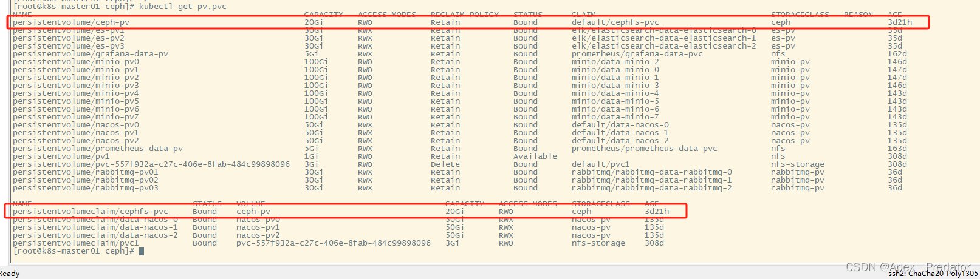Click persistentvolume/minio-pv5 name
The height and width of the screenshot is (279, 980).
[76, 101]
